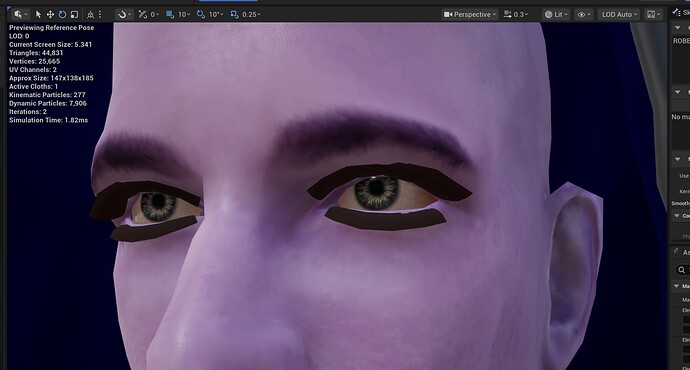Open the three-dot transform options menu
Screen dimensions: 690x370
click(x=100, y=15)
